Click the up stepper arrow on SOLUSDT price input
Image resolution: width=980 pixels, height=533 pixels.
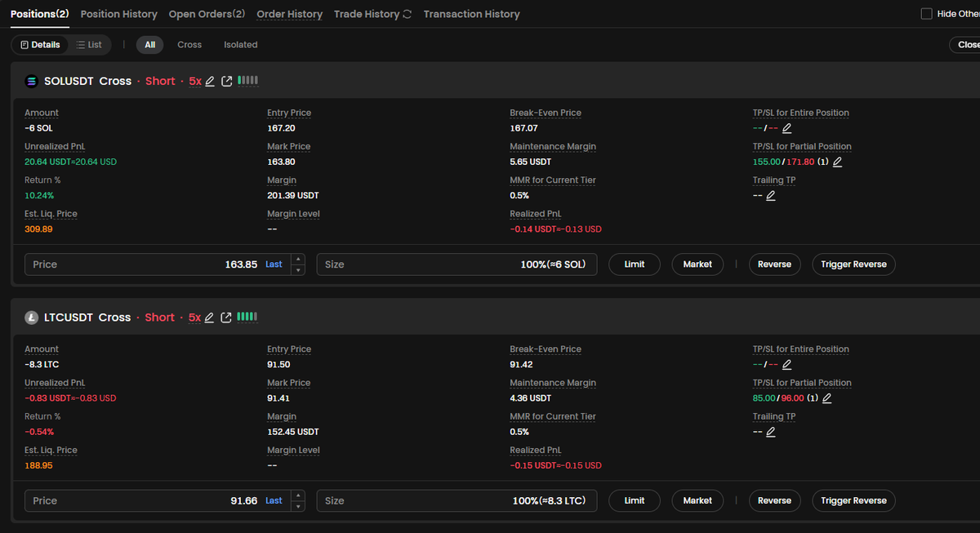click(x=299, y=260)
